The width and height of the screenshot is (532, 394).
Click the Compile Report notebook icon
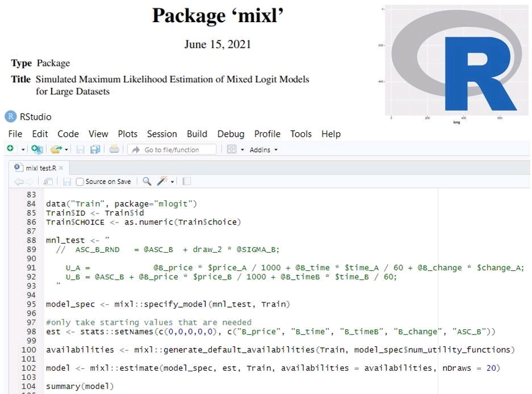pyautogui.click(x=187, y=182)
